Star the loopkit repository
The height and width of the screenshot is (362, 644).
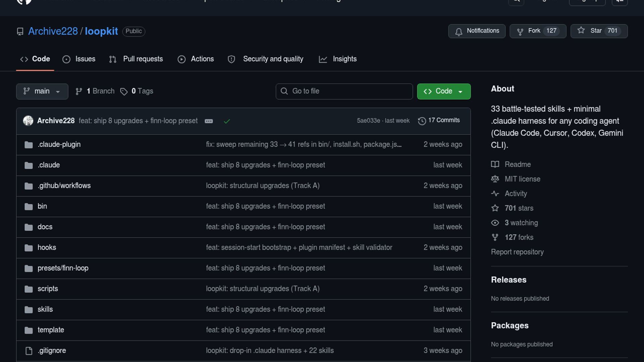pyautogui.click(x=599, y=31)
